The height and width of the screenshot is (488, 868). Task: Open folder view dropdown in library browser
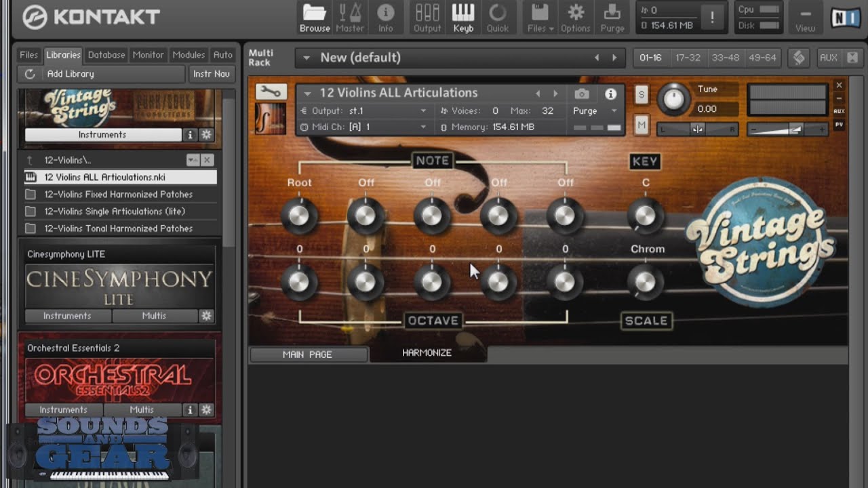click(193, 160)
